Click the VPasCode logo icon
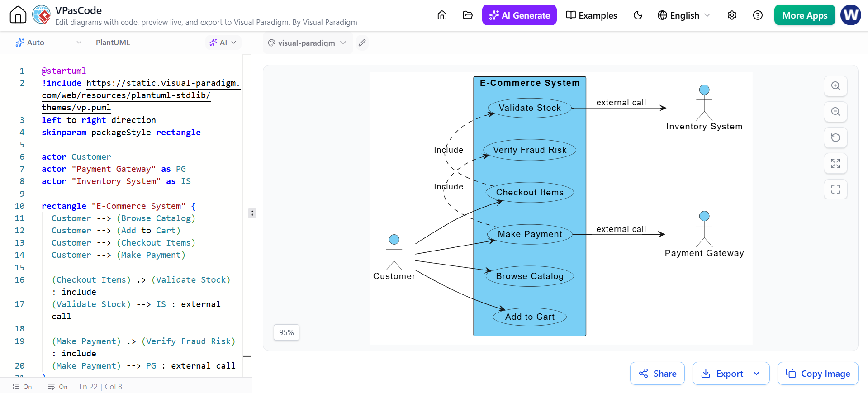Image resolution: width=868 pixels, height=393 pixels. click(x=42, y=15)
